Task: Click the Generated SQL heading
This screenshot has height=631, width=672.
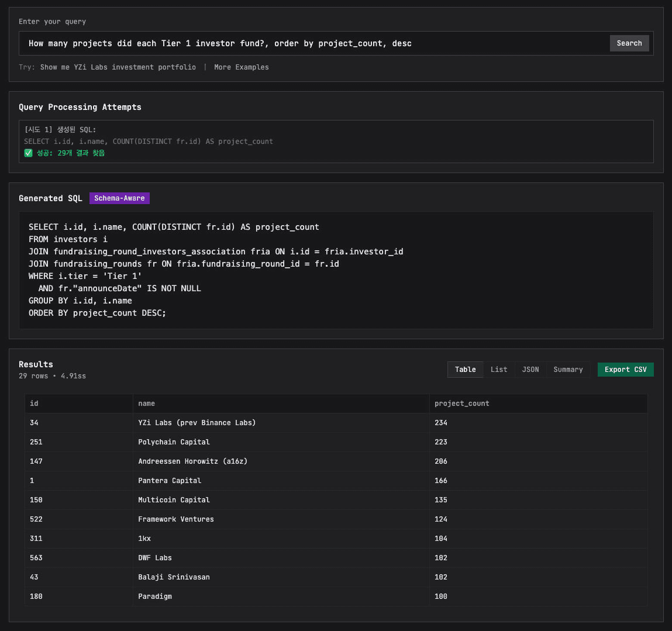Action: pos(50,198)
